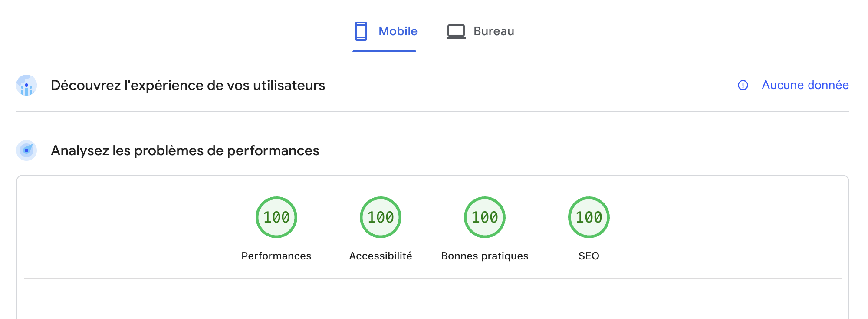Click the laptop icon beside Bureau
Screen dimensions: 868x319
click(x=455, y=31)
